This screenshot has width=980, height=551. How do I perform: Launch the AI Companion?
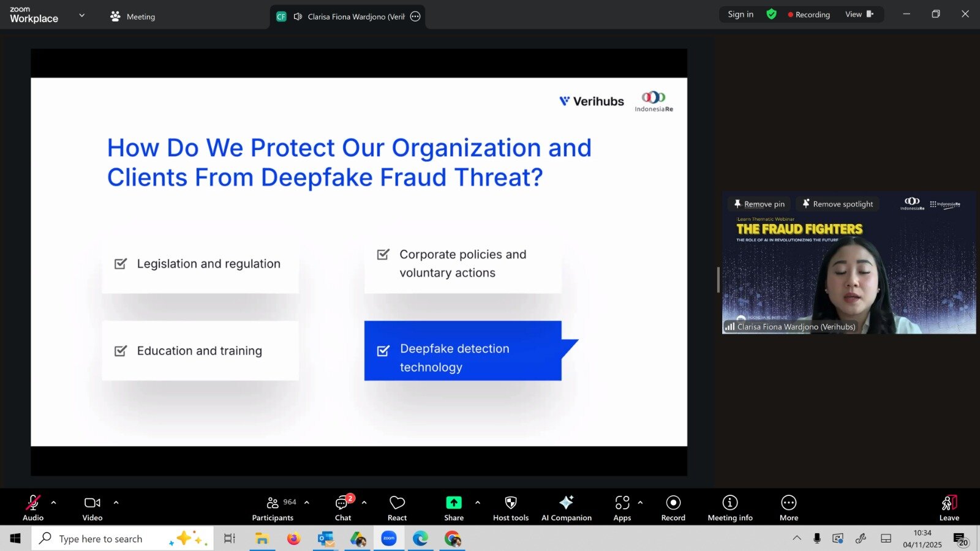[x=566, y=508]
